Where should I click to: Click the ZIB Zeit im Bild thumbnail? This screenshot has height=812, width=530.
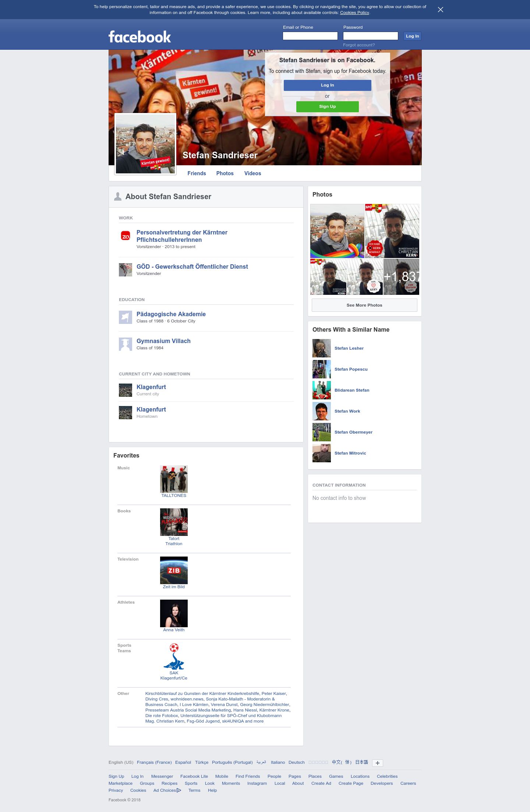coord(174,570)
